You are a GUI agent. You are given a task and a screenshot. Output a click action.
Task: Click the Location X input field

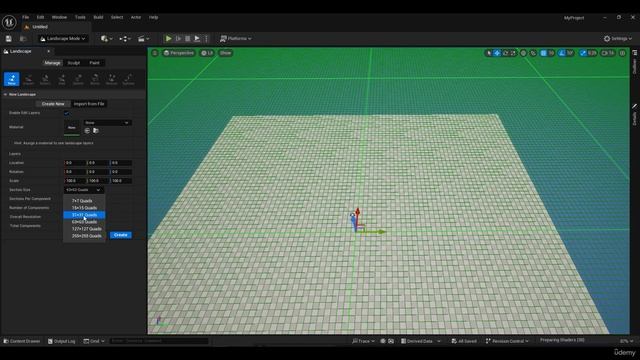coord(75,163)
